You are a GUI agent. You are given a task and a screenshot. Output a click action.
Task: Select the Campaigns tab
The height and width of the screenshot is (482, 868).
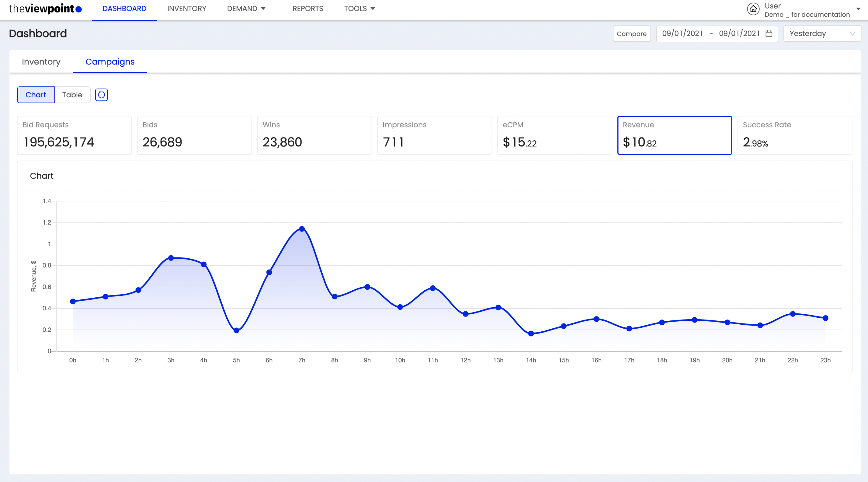110,62
